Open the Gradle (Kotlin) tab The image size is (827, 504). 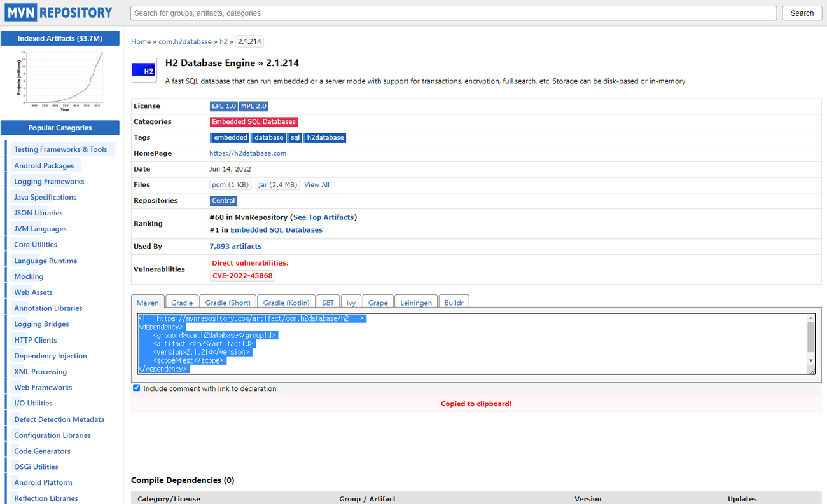tap(286, 303)
